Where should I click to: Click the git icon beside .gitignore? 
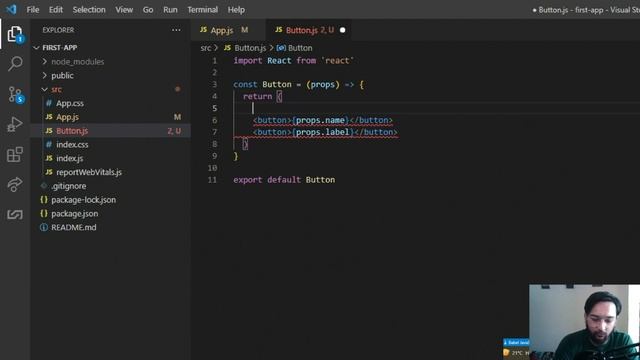pyautogui.click(x=44, y=186)
